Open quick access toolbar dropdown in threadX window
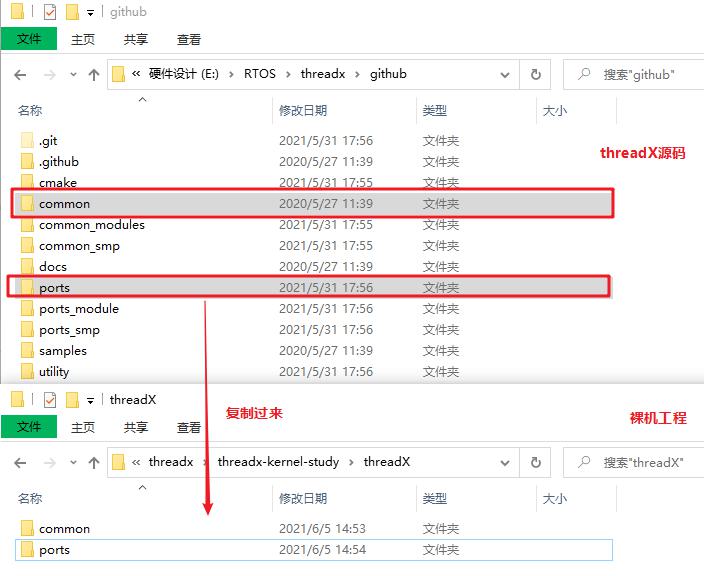 pos(90,400)
